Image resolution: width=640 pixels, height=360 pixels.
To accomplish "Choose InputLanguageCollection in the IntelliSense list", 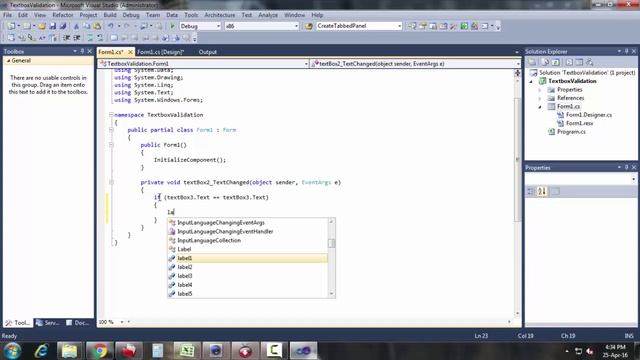I will 248,240.
